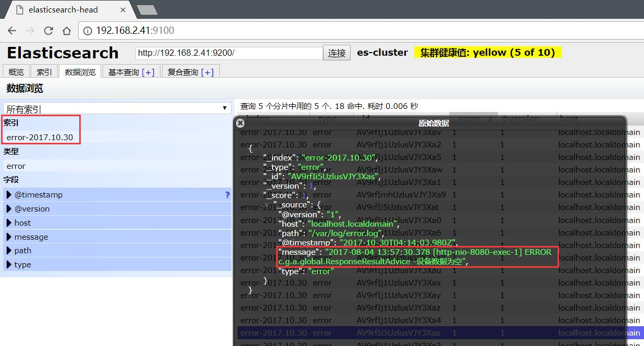Click the es-cluster cluster name

pos(382,53)
